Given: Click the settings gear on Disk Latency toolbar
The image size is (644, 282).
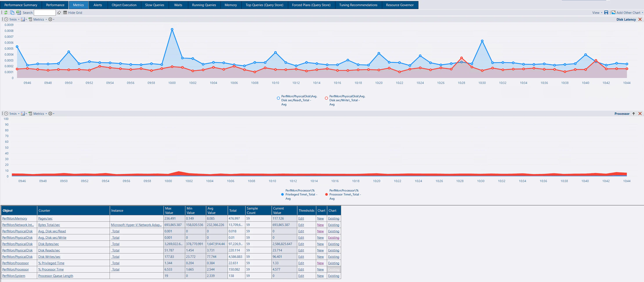Looking at the screenshot, I should click(x=50, y=19).
